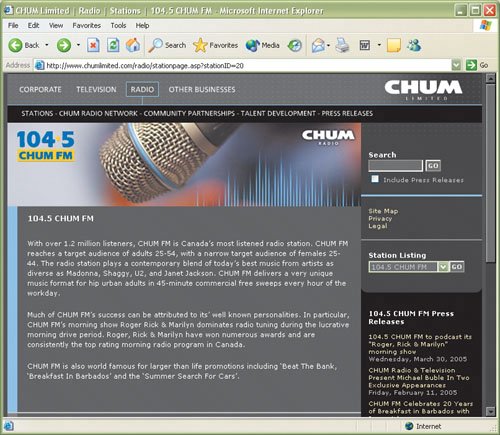
Task: Click GO next to the search box
Action: 433,166
